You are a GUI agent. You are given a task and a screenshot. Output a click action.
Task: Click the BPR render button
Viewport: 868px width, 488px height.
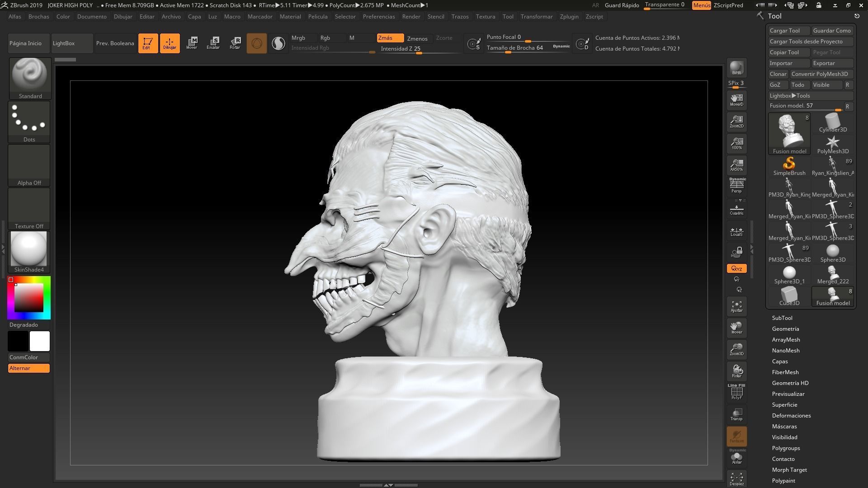(736, 68)
